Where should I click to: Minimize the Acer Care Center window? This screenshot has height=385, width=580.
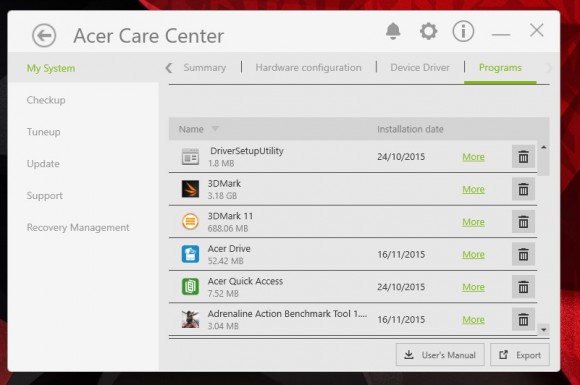pyautogui.click(x=501, y=34)
